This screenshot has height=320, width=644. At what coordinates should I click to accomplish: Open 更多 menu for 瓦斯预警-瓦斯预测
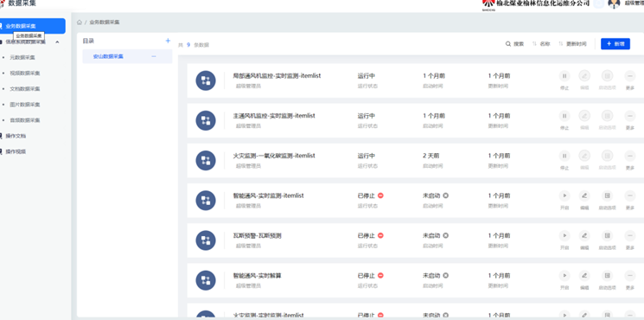click(x=630, y=236)
